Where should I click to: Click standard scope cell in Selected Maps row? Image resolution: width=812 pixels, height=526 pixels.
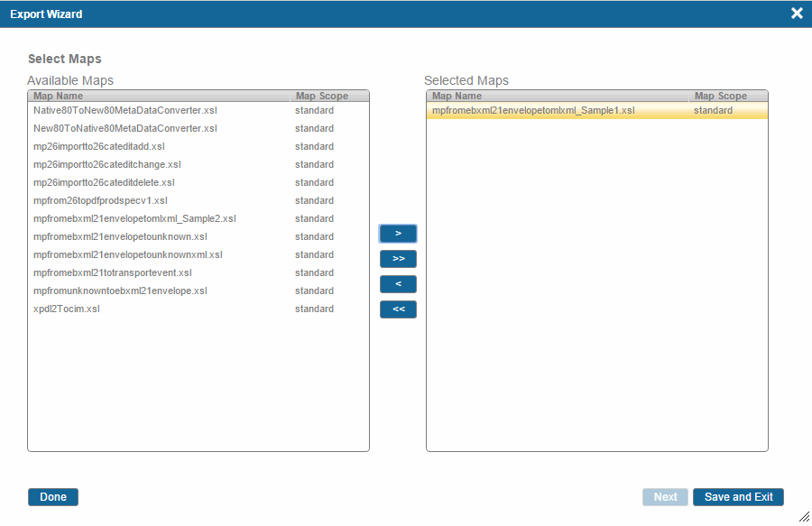click(713, 110)
